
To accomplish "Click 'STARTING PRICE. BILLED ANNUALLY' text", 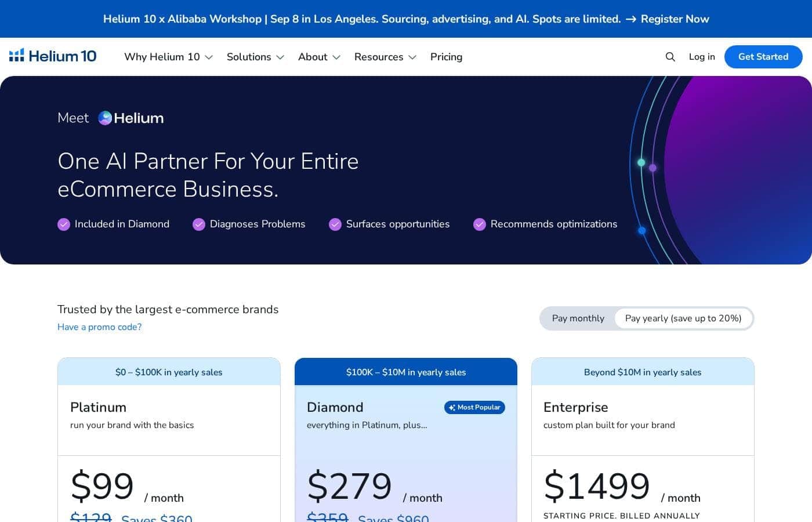I will [622, 516].
